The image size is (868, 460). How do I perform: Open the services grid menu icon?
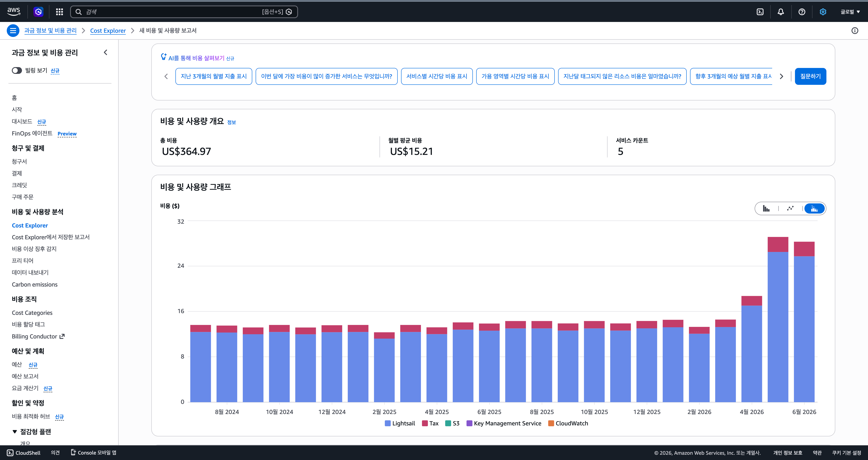tap(60, 12)
